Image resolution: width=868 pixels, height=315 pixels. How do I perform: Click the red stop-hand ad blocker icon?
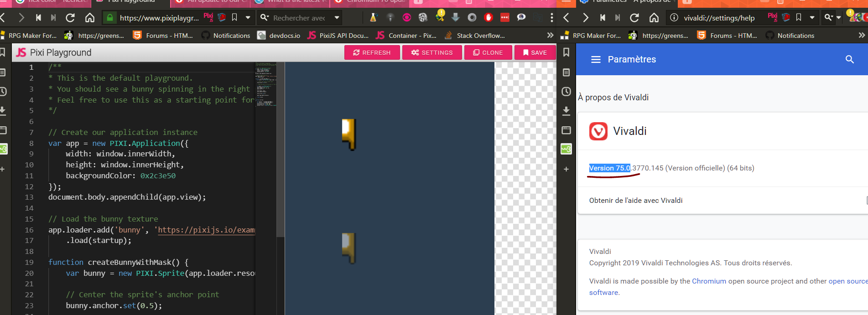pos(489,17)
